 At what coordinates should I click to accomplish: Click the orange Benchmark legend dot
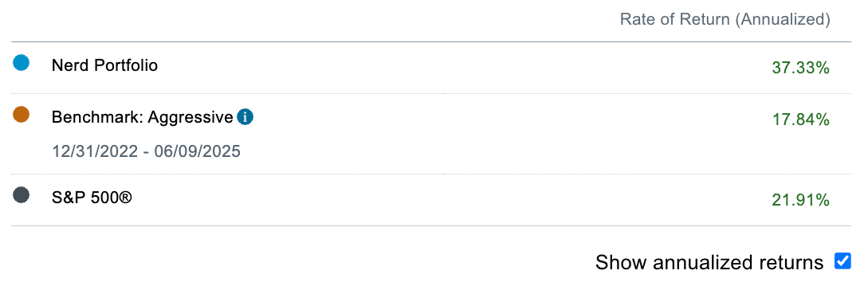pos(21,115)
